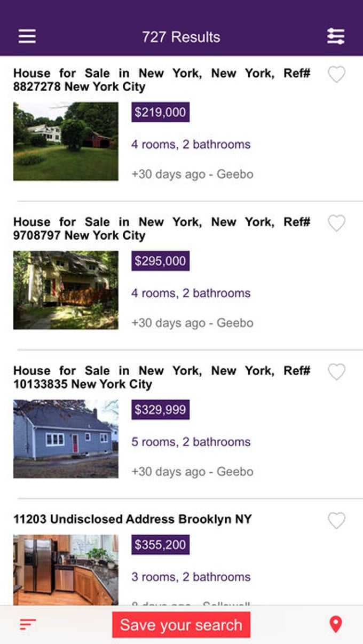Open the sort order icon
363x644 pixels.
pyautogui.click(x=28, y=624)
